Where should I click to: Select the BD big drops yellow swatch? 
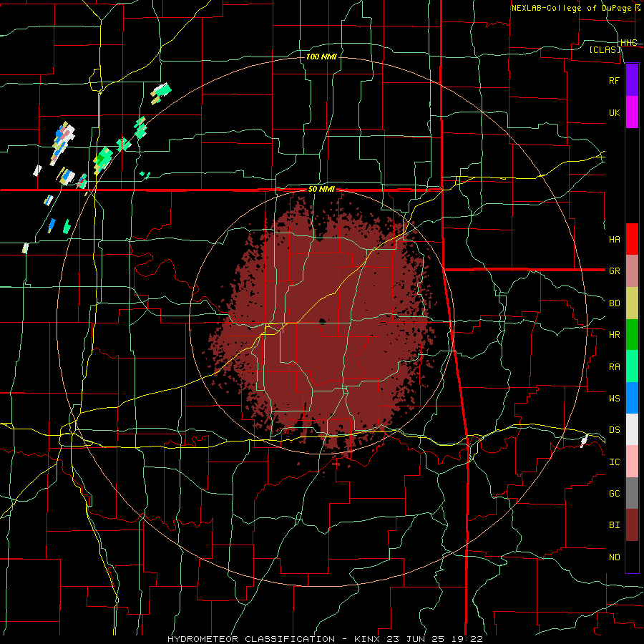pyautogui.click(x=632, y=303)
